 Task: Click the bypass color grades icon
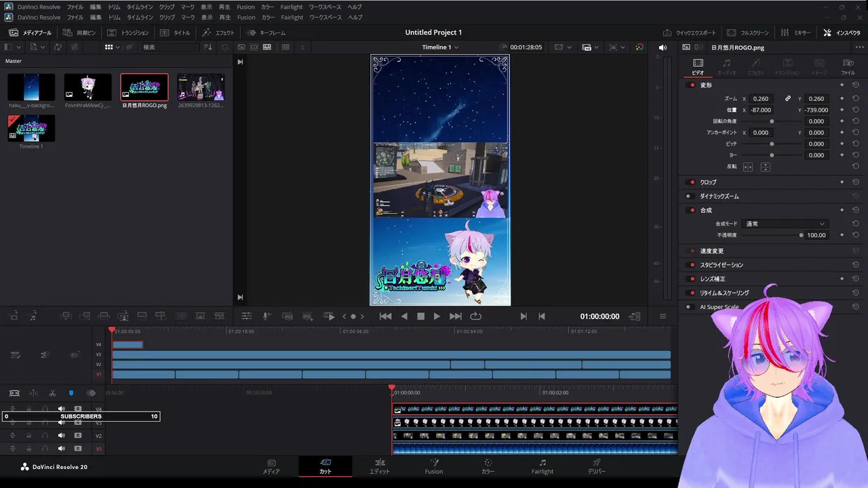point(639,47)
